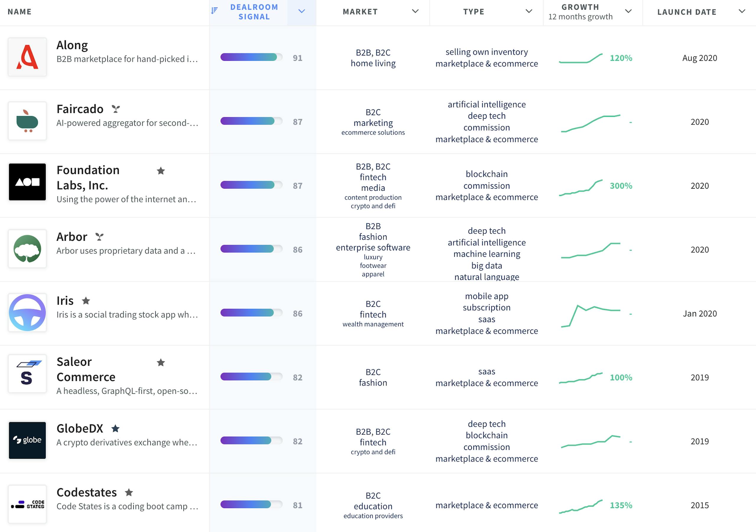756x532 pixels.
Task: Click the seedling icon beside Faircado
Action: 116,109
